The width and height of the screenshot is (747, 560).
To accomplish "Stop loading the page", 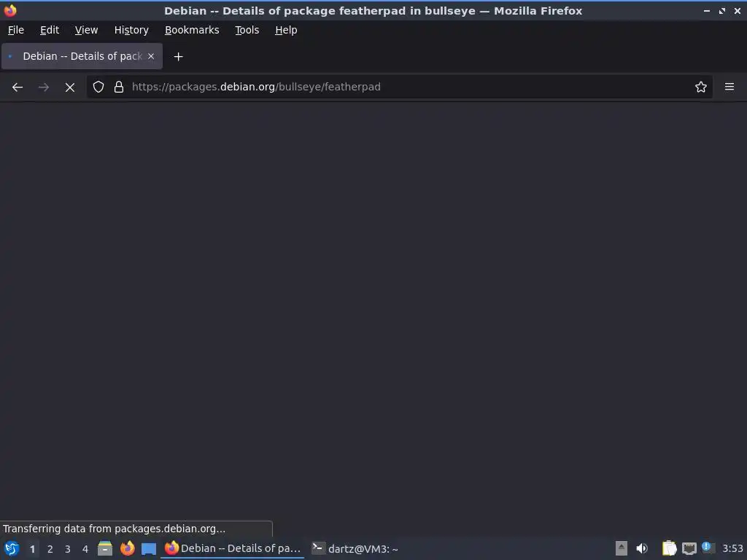I will pos(69,87).
